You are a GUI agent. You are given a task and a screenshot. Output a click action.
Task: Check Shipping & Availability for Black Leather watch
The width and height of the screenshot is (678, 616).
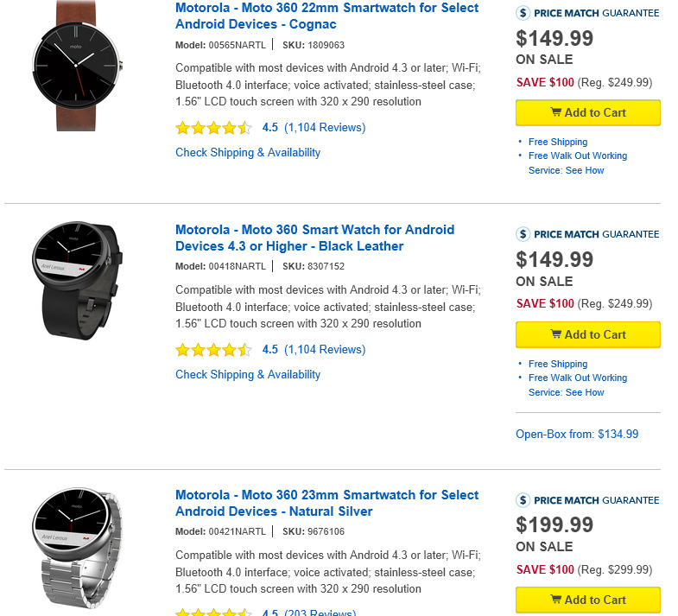[x=248, y=375]
